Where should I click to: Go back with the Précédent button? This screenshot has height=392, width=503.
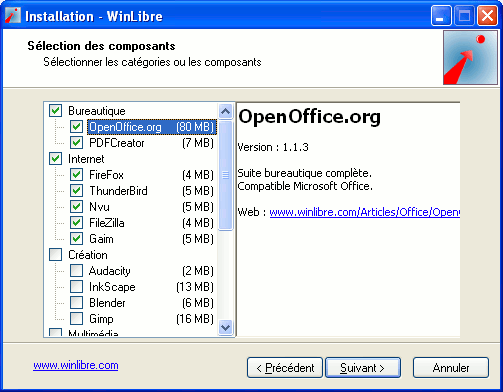[x=285, y=368]
